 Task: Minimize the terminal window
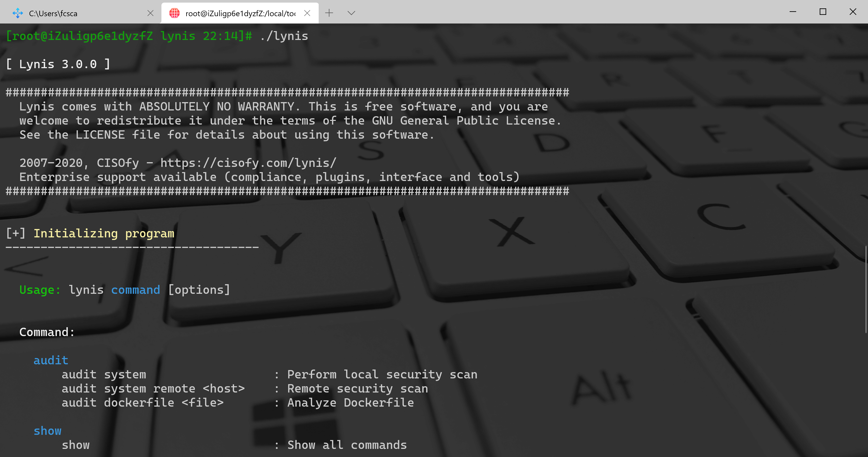coord(793,12)
